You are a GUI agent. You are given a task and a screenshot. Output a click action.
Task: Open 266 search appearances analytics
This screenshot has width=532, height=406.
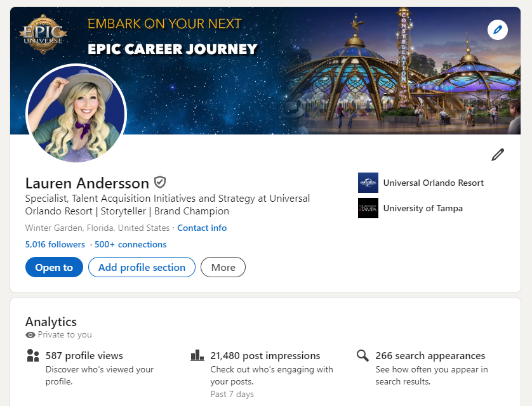[430, 355]
